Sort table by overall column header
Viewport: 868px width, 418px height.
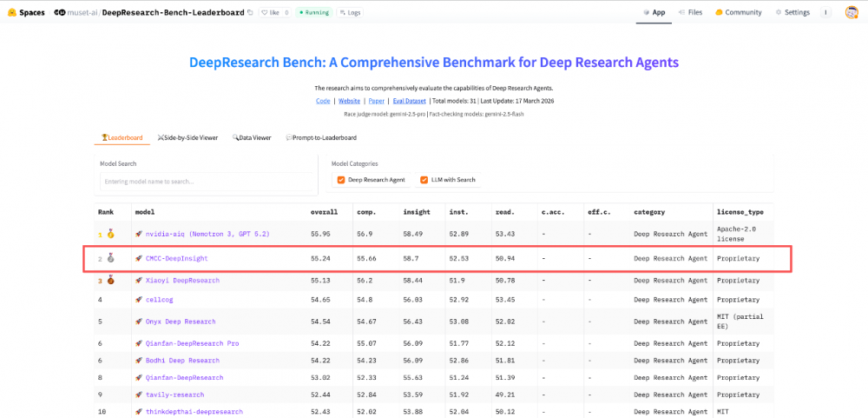tap(324, 211)
